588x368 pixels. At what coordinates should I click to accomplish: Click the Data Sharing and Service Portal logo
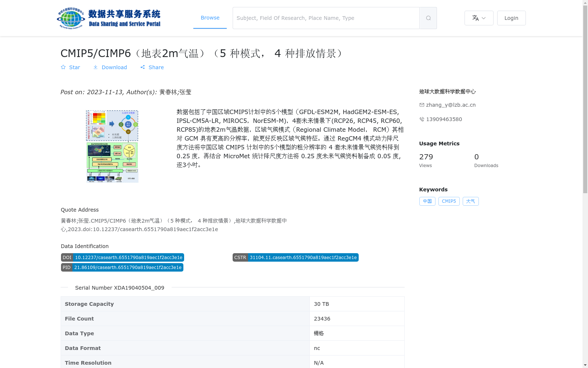[109, 18]
